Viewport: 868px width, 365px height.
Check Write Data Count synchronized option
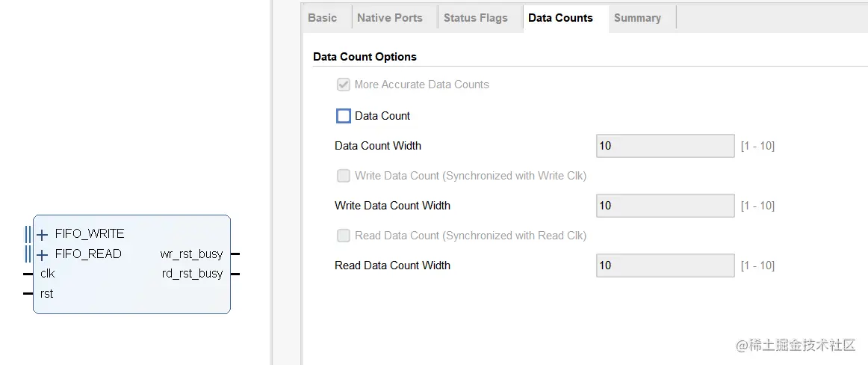click(x=344, y=176)
